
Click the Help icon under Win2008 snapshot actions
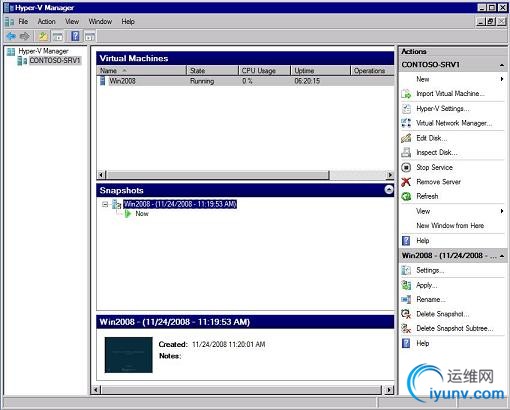click(406, 343)
